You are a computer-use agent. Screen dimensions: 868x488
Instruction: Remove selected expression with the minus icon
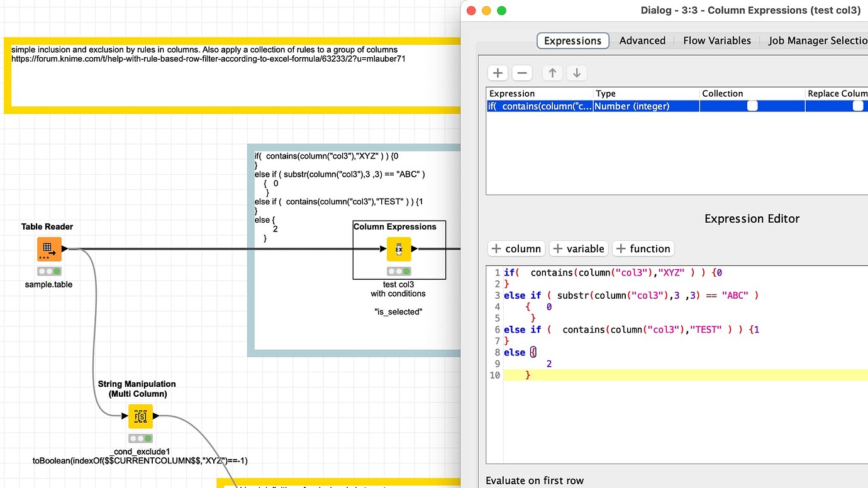[x=522, y=72]
